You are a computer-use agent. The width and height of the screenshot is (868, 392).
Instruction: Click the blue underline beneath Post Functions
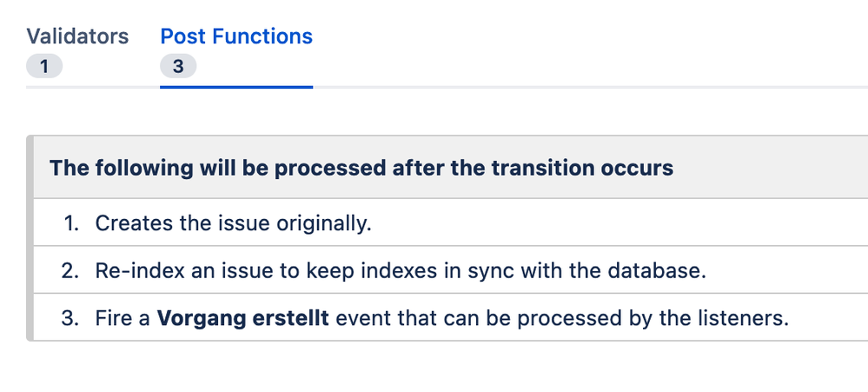click(236, 87)
